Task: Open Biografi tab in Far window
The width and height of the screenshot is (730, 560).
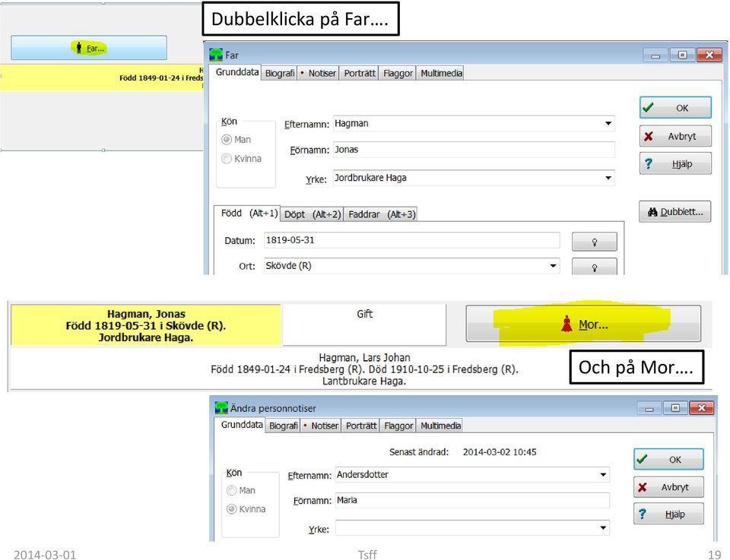Action: pyautogui.click(x=279, y=73)
